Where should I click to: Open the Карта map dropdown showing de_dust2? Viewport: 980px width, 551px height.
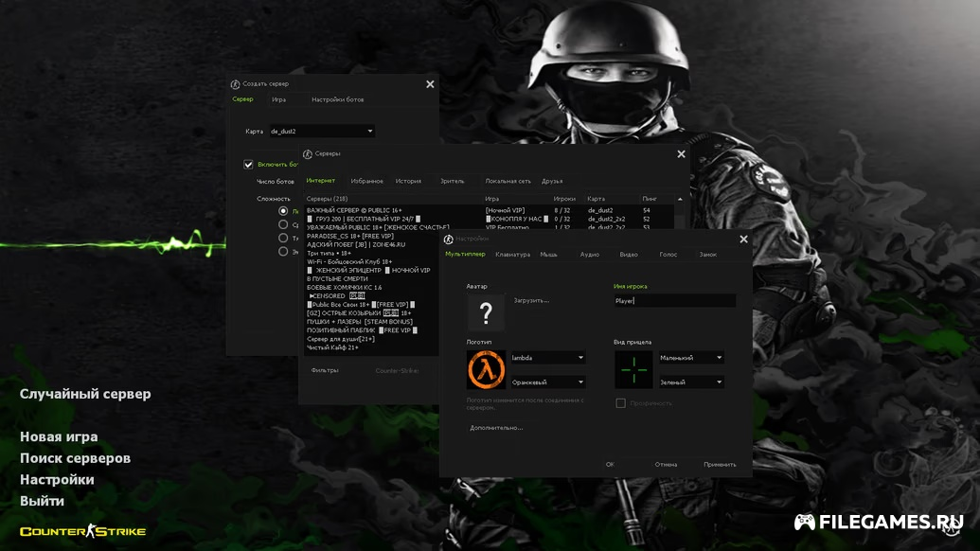pos(322,132)
